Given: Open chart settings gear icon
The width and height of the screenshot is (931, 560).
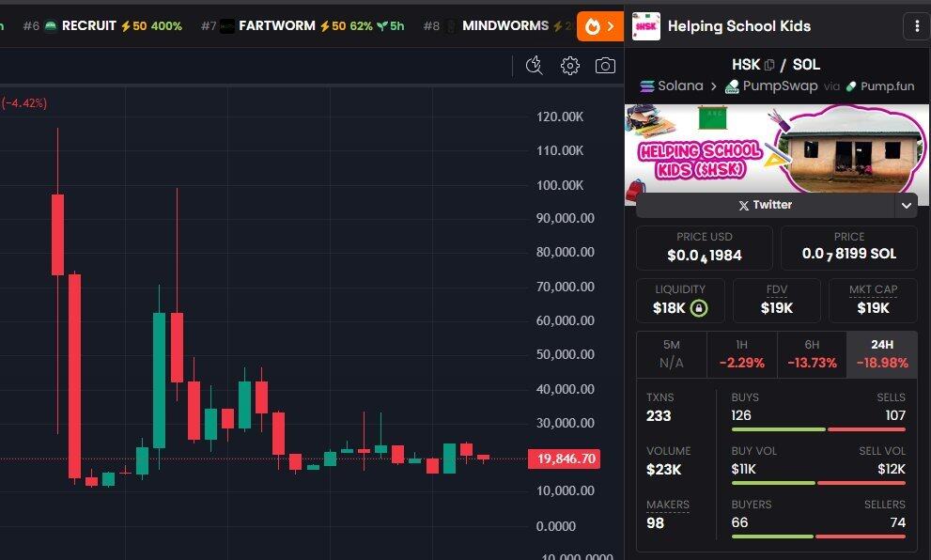Looking at the screenshot, I should 570,66.
